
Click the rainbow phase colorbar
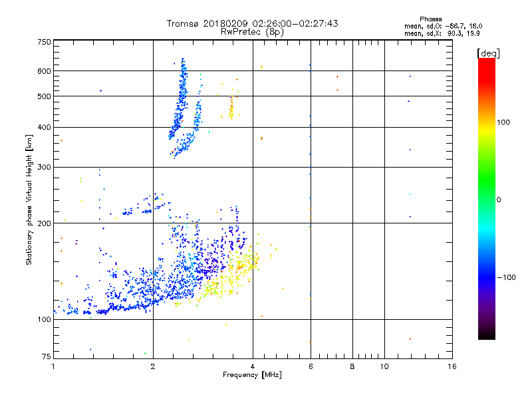[x=487, y=198]
